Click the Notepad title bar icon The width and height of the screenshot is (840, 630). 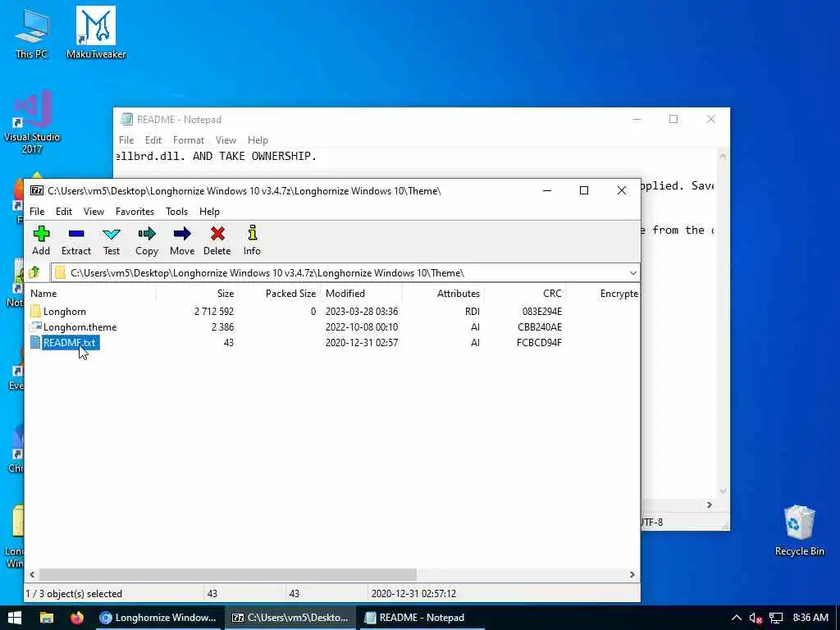click(x=126, y=119)
